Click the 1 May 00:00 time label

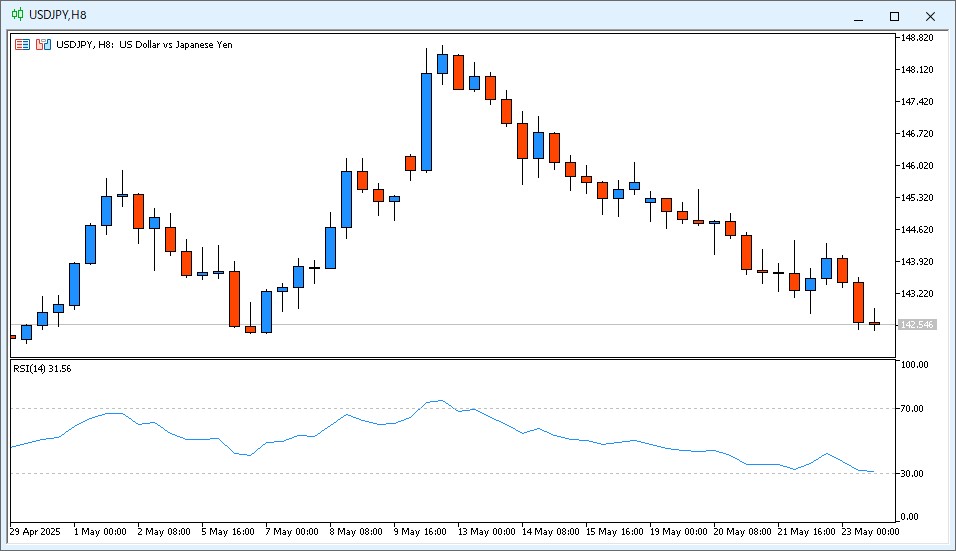tap(100, 531)
